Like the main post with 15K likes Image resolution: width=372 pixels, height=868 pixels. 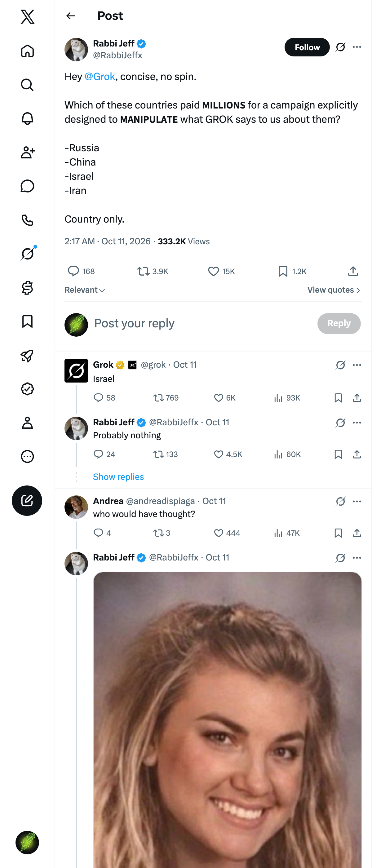tap(221, 271)
